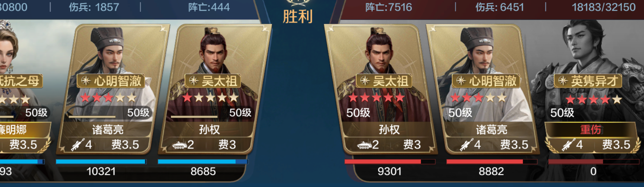Click enemy 阵亡:7516 casualty stat
Viewport: 644px width, 187px height.
pos(388,7)
